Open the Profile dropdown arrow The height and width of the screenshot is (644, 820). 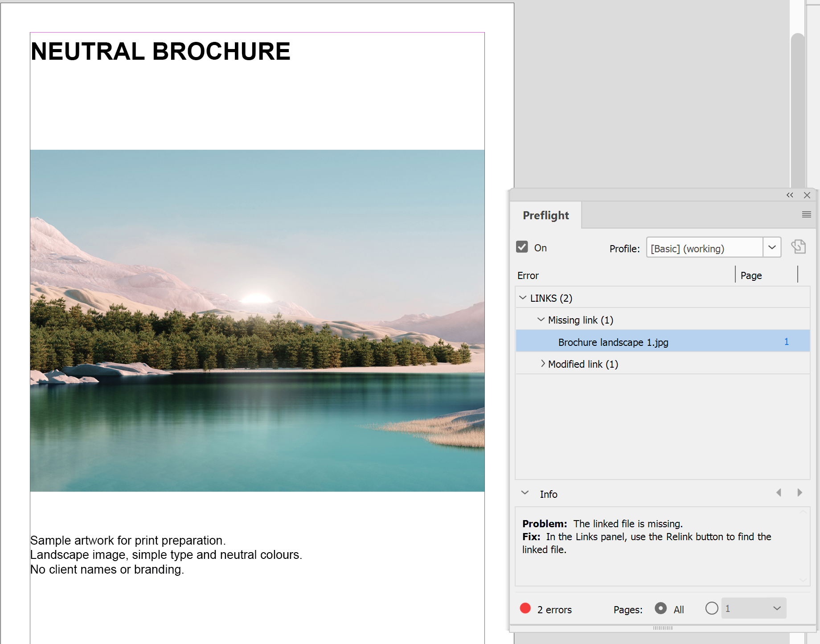(772, 247)
